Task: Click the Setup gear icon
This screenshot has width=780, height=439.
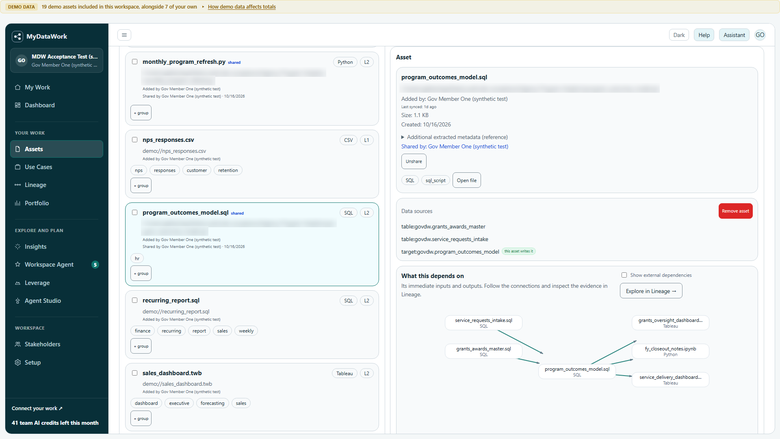Action: pyautogui.click(x=18, y=362)
